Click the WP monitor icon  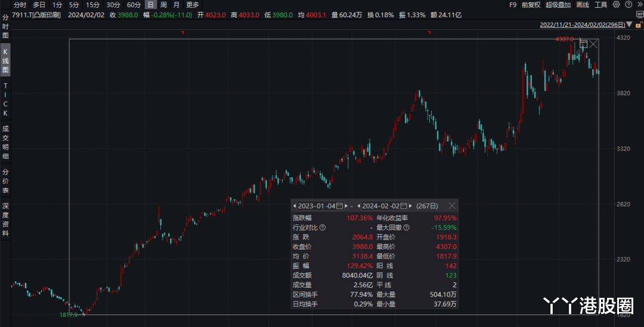click(640, 15)
